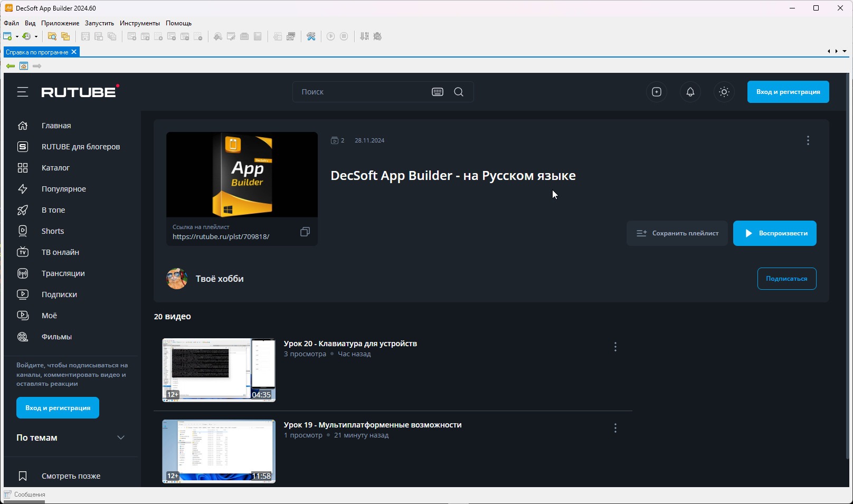This screenshot has width=853, height=504.
Task: Open the virtual keyboard in search bar
Action: click(x=437, y=92)
